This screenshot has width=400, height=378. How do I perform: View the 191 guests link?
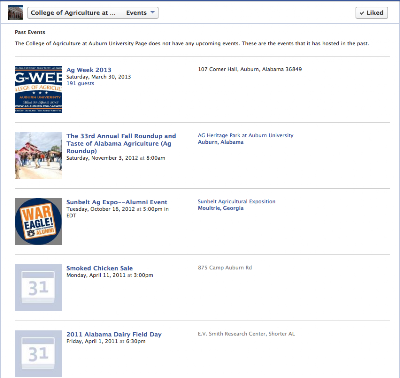point(80,83)
